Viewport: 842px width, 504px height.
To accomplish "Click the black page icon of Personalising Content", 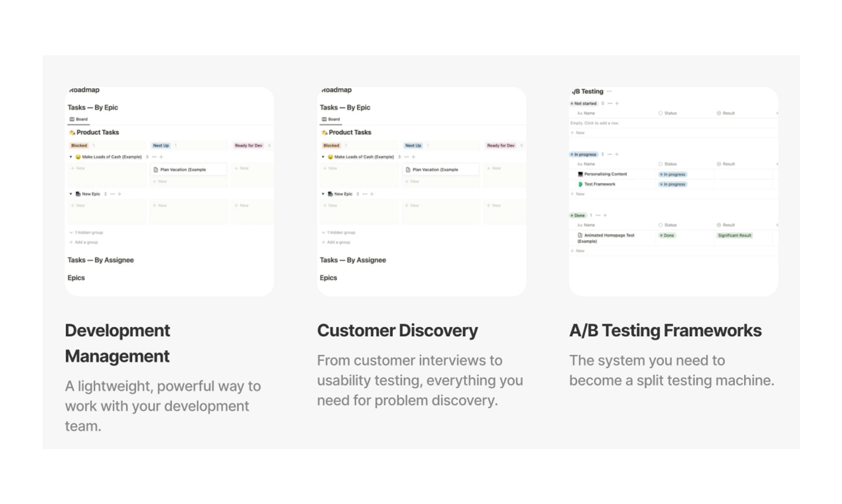I will click(580, 174).
